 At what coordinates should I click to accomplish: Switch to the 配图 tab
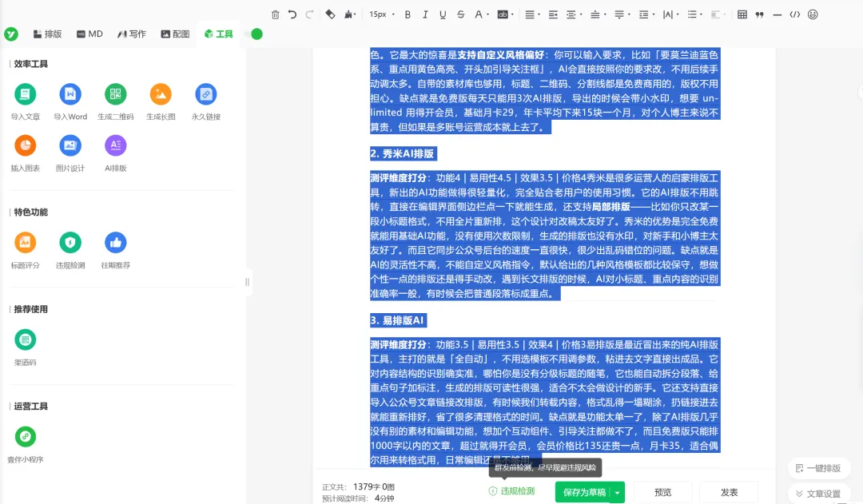[x=175, y=34]
